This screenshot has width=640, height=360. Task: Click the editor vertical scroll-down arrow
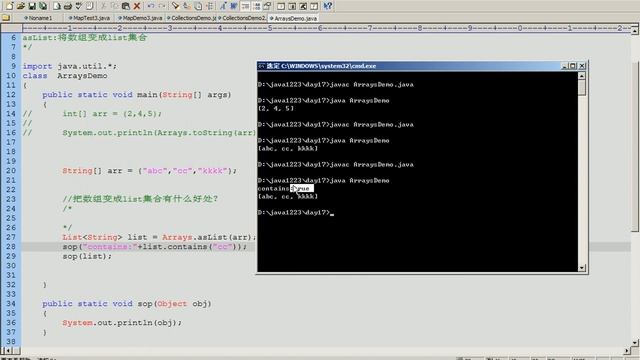pos(635,342)
